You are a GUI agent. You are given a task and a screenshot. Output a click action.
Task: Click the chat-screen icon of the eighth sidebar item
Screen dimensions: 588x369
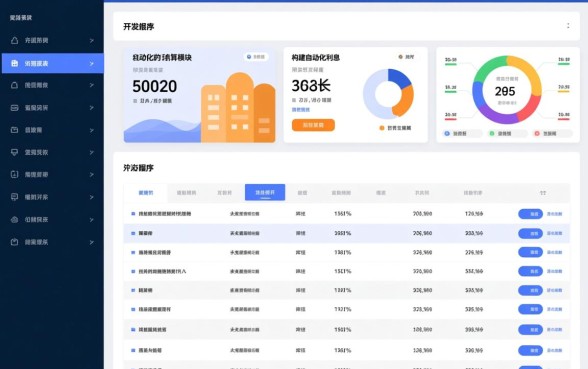(14, 197)
